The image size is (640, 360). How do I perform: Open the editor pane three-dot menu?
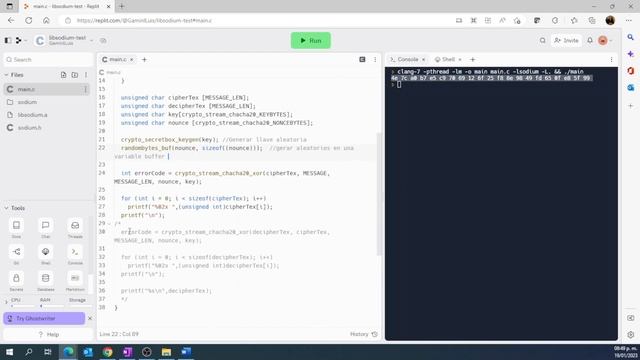pos(375,60)
